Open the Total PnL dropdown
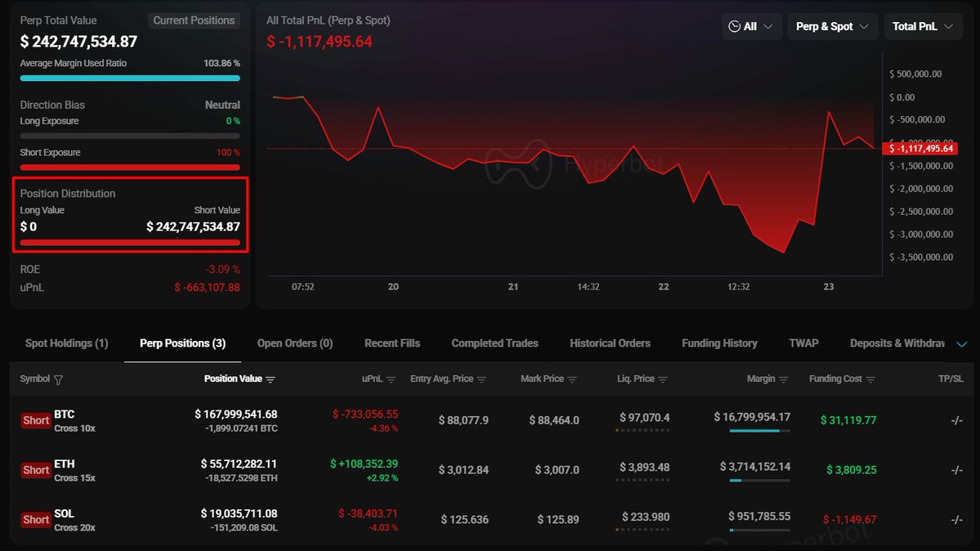980x551 pixels. [x=922, y=27]
